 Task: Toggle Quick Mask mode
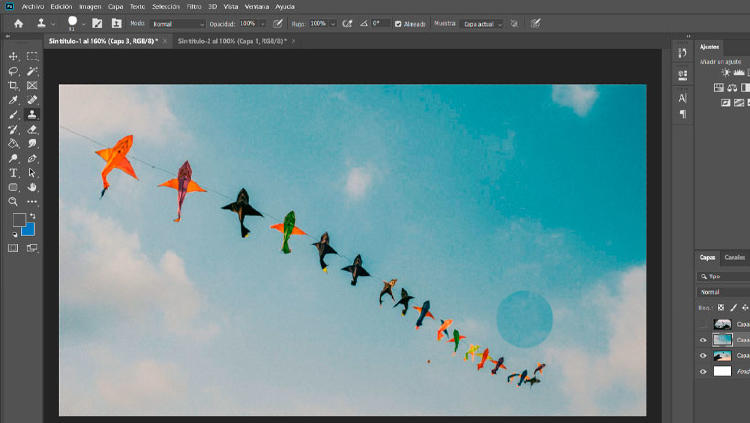[13, 248]
